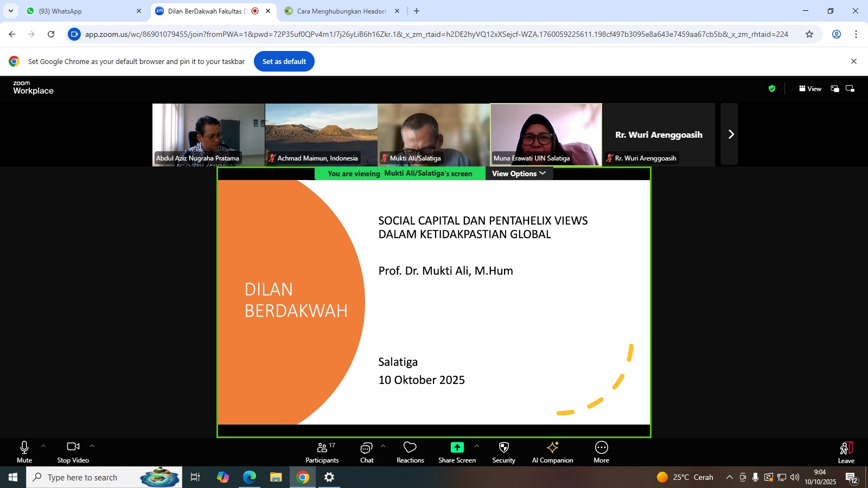
Task: Expand the View Options dropdown
Action: point(519,174)
